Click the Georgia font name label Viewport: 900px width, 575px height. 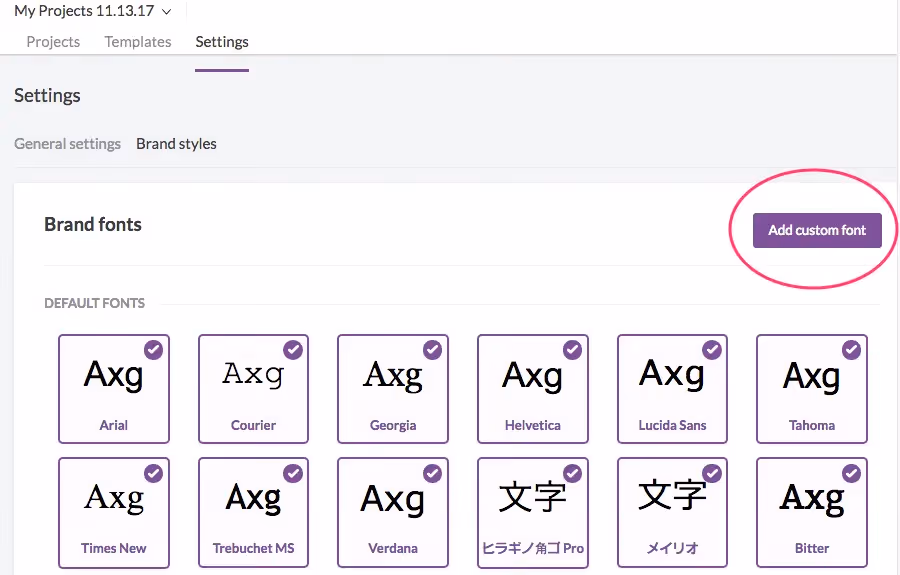point(393,425)
